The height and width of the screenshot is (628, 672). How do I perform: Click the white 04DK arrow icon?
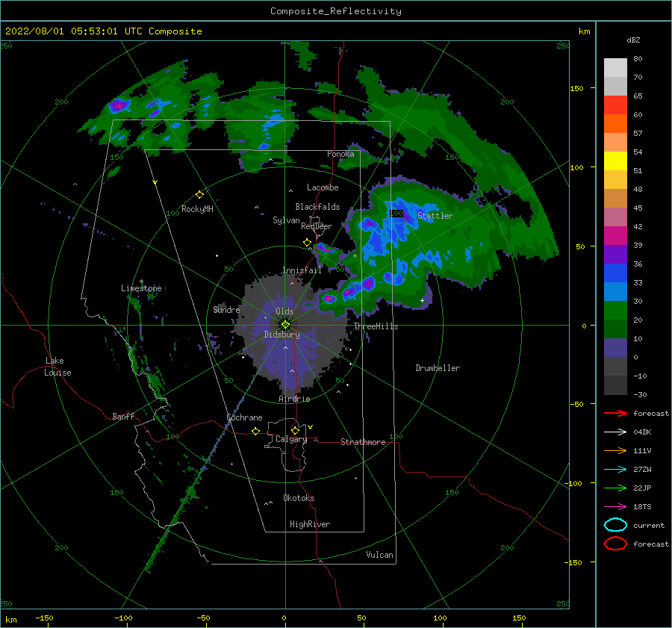615,432
